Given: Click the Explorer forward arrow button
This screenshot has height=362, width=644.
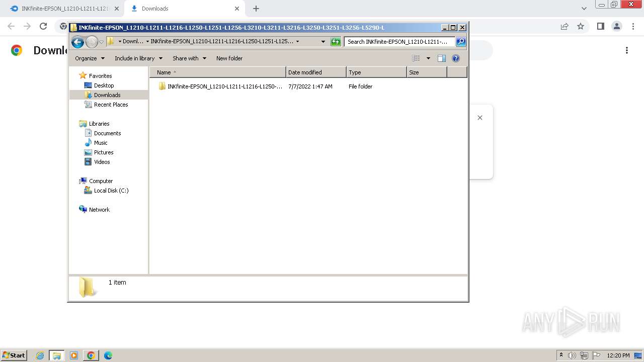Looking at the screenshot, I should (x=92, y=42).
